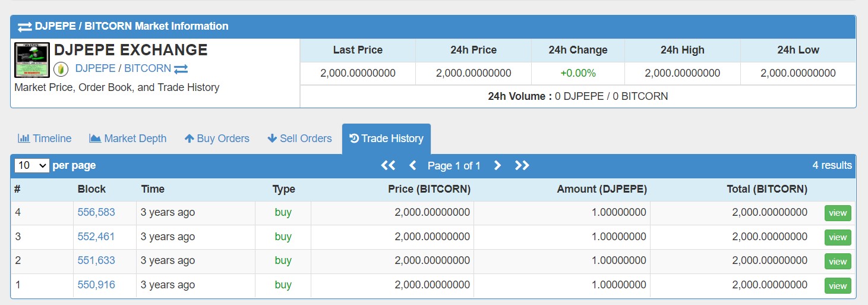
Task: Open the BITCORN asset link
Action: 147,68
